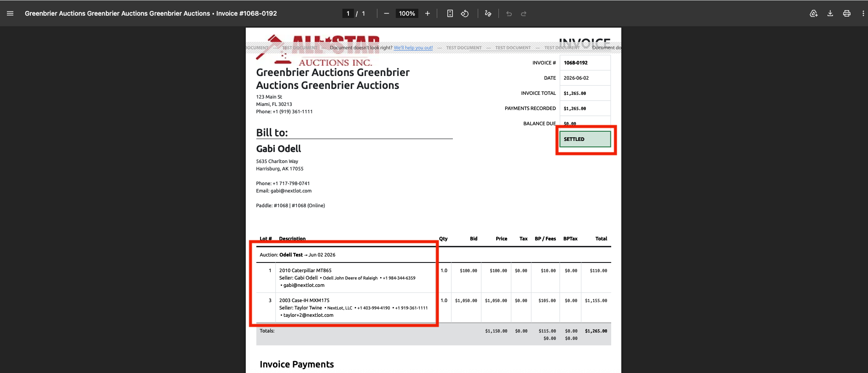The height and width of the screenshot is (373, 868).
Task: Activate the draw annotation tool
Action: click(x=488, y=13)
